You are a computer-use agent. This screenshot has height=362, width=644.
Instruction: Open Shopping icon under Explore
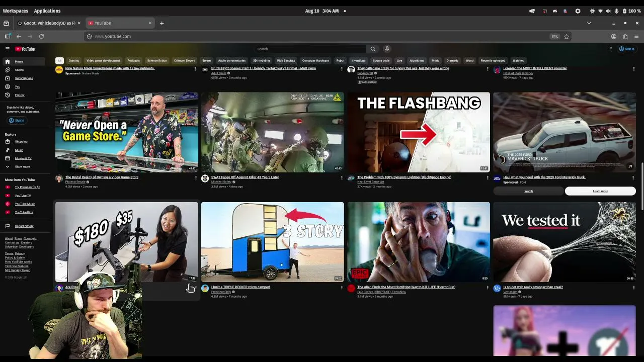coord(8,141)
